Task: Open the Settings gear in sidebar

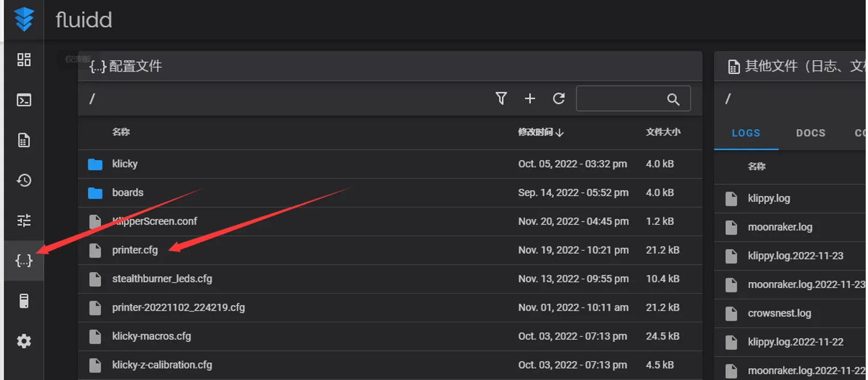Action: (x=24, y=341)
